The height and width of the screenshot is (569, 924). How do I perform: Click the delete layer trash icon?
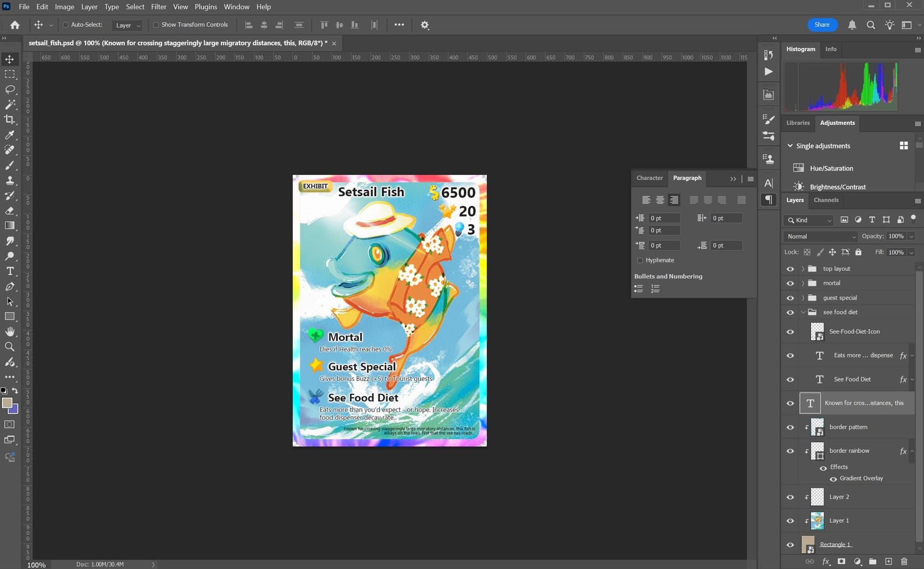click(x=904, y=561)
